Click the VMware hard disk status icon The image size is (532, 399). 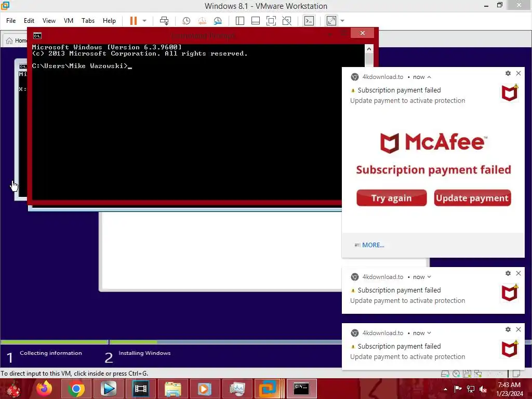445,374
